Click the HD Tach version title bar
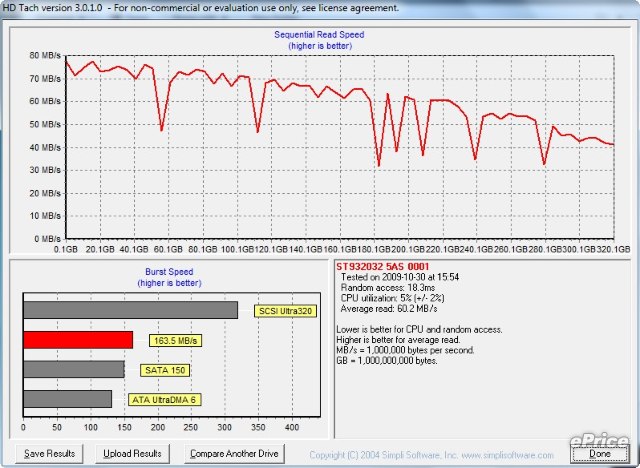Image resolution: width=640 pixels, height=468 pixels. (x=200, y=7)
